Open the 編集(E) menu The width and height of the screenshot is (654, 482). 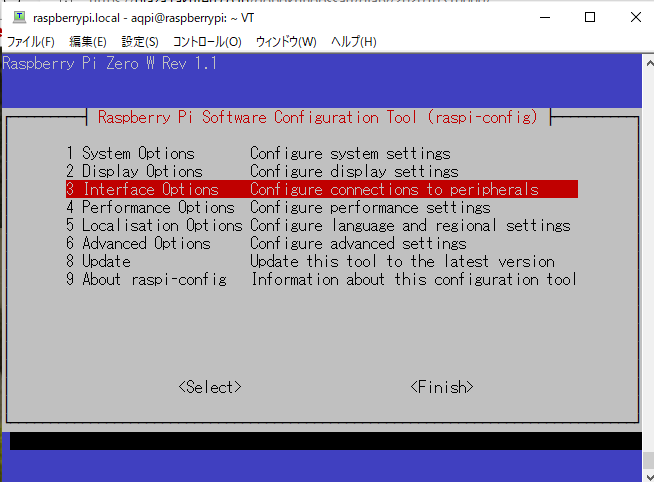pos(88,42)
